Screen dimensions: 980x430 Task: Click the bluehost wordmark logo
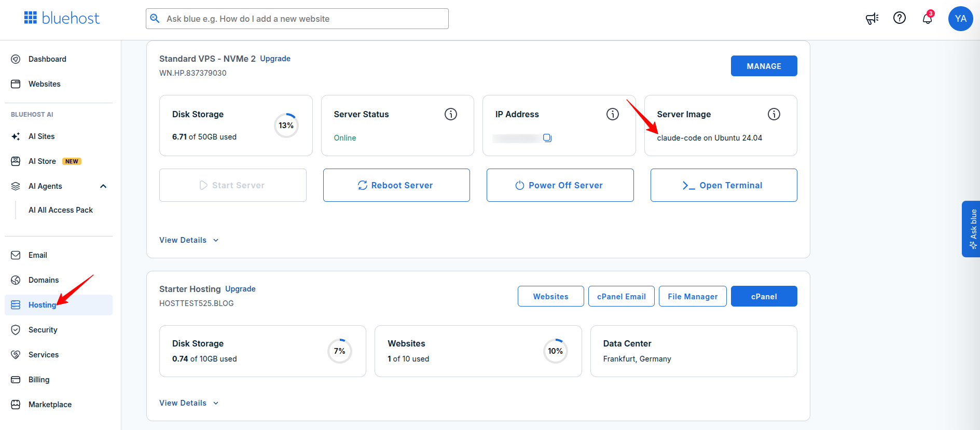click(71, 19)
